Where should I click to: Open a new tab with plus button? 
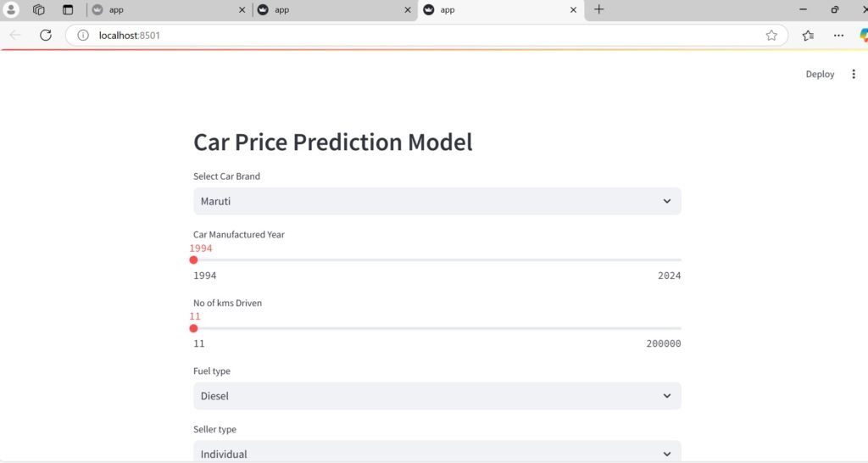pyautogui.click(x=599, y=10)
